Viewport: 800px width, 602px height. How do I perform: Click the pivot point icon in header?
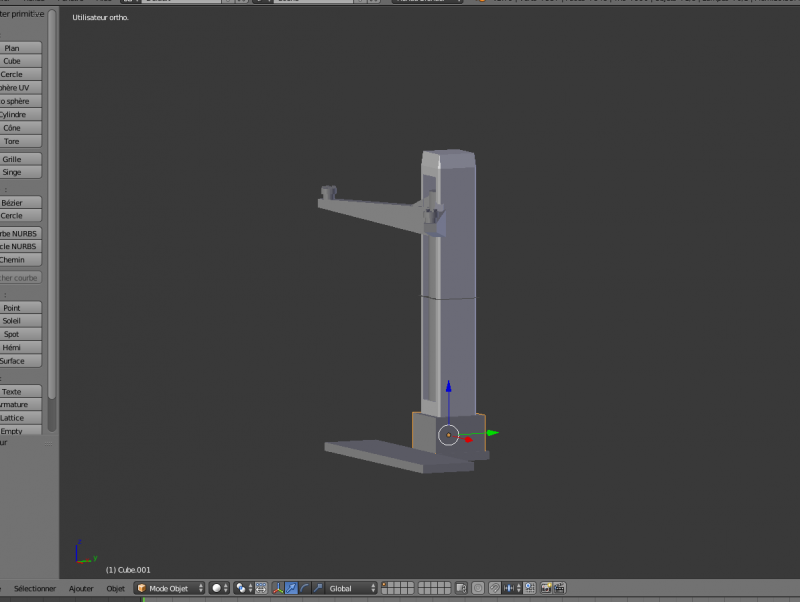tap(241, 588)
